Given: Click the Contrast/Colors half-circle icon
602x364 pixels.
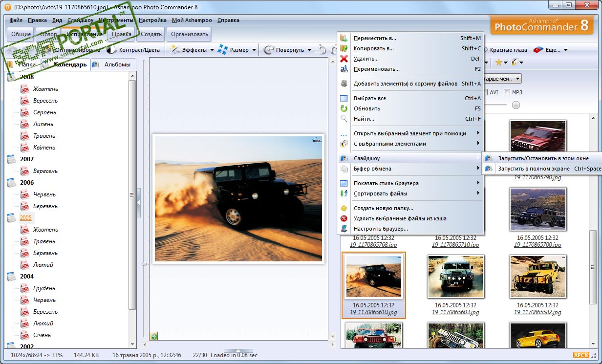Looking at the screenshot, I should pyautogui.click(x=111, y=50).
